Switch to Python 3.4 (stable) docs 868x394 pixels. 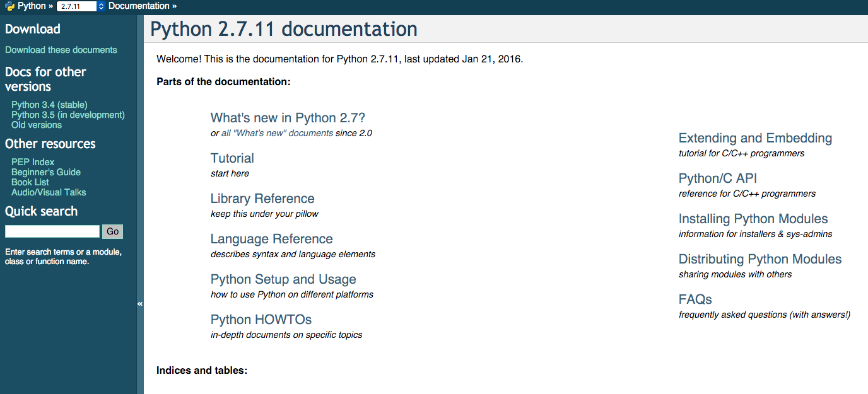49,105
